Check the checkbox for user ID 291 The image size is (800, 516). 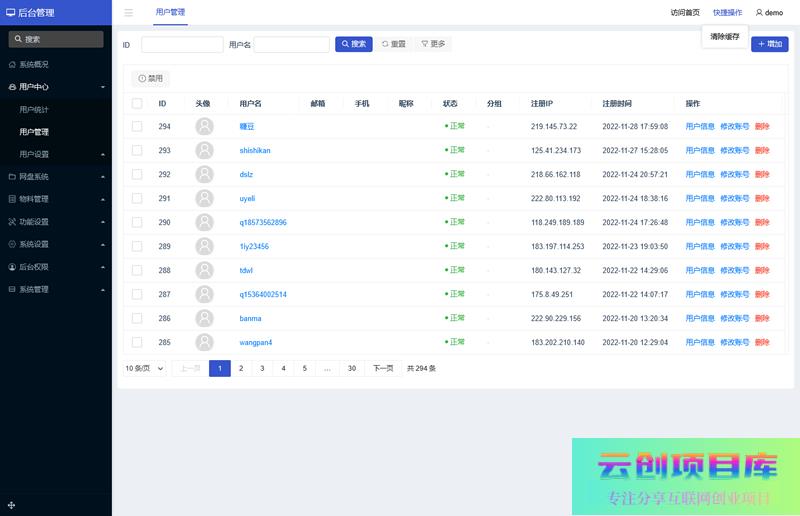(x=137, y=198)
